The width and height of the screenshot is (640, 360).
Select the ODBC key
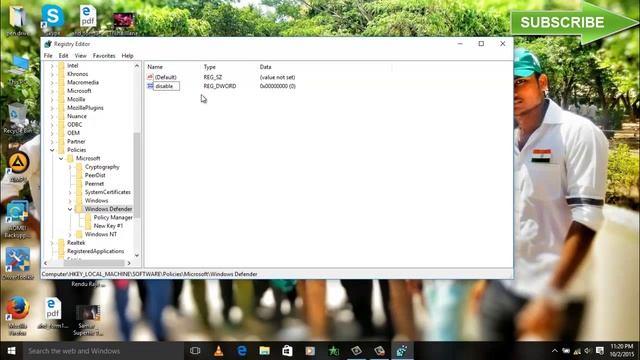pyautogui.click(x=74, y=124)
